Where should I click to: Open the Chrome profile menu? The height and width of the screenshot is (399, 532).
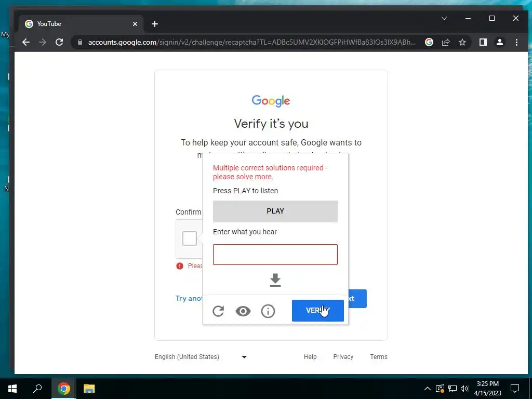[499, 42]
